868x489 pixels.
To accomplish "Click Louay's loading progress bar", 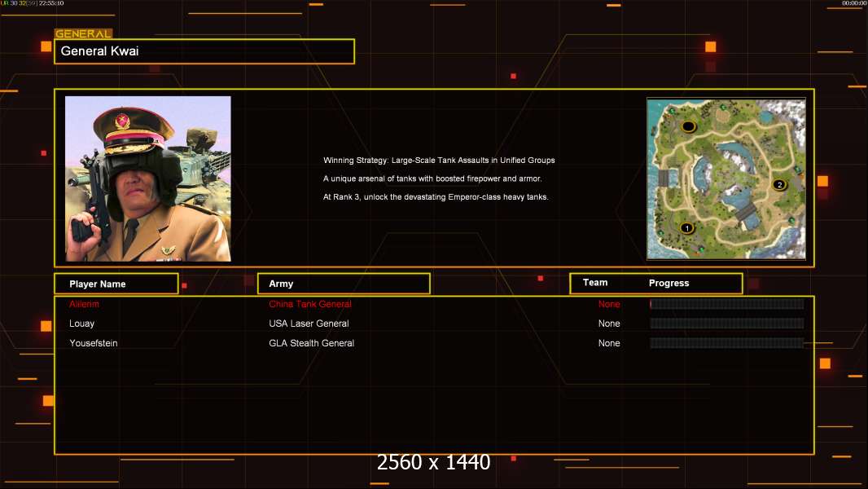I will click(x=727, y=324).
